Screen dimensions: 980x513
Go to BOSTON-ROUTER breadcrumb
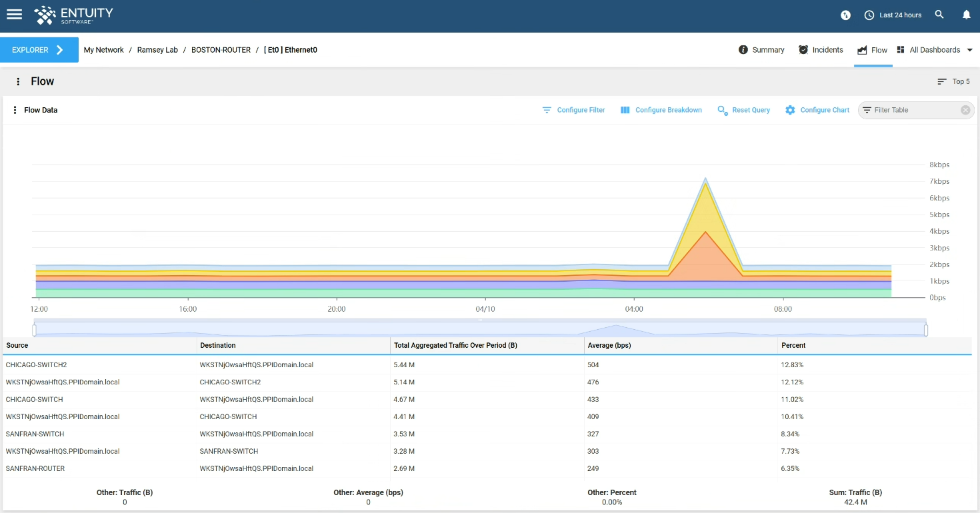(x=221, y=50)
